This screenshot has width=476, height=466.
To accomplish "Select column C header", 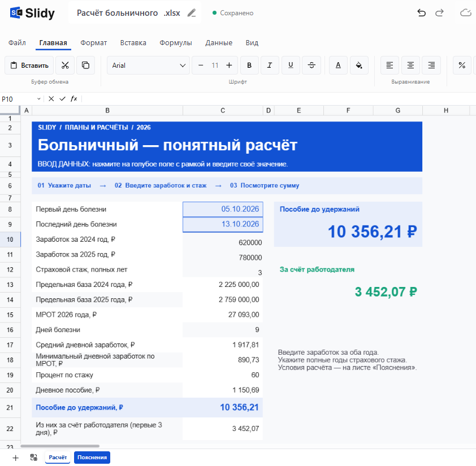I will tap(223, 111).
